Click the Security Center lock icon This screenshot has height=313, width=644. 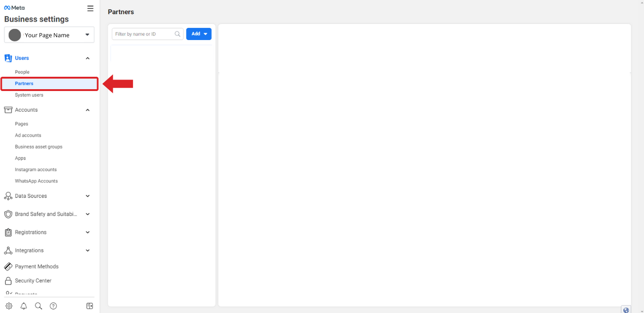tap(8, 281)
